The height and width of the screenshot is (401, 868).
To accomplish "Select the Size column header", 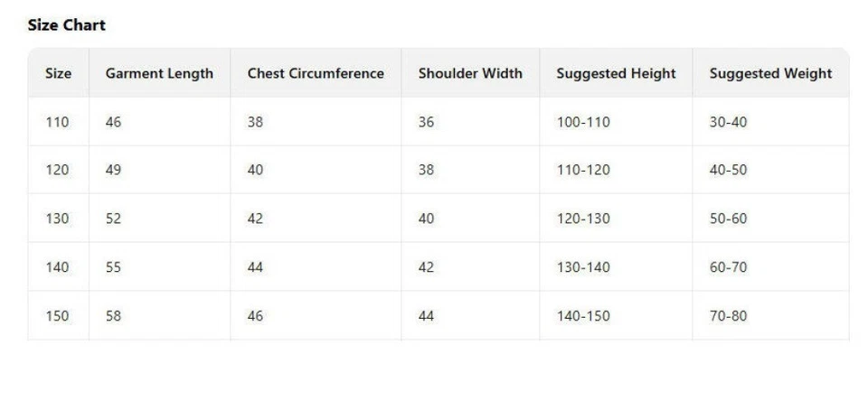I will click(58, 73).
